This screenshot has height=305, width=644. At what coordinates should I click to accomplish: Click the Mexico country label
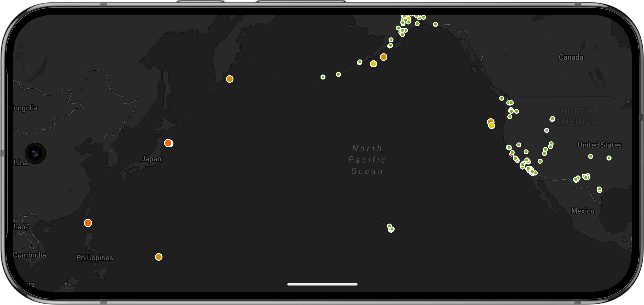[582, 211]
